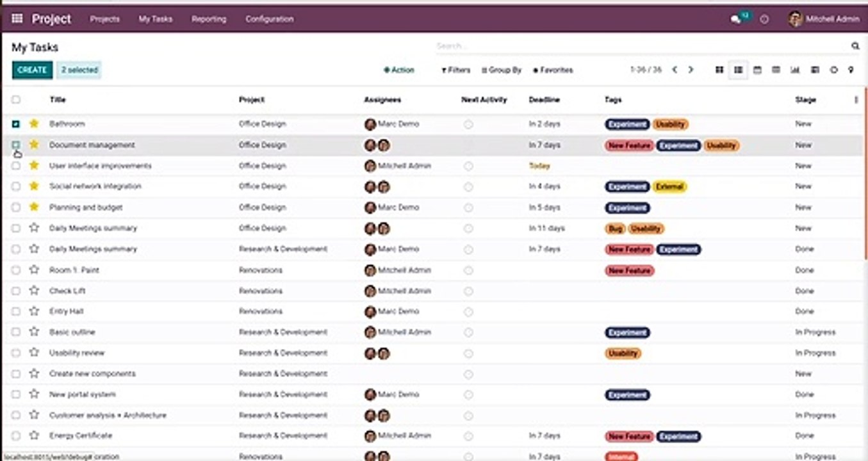Star the Energy Certificate task
The height and width of the screenshot is (461, 868).
[x=34, y=435]
